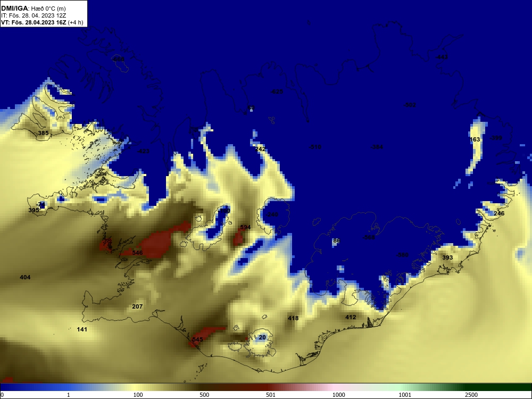Click the map value -384

[377, 147]
